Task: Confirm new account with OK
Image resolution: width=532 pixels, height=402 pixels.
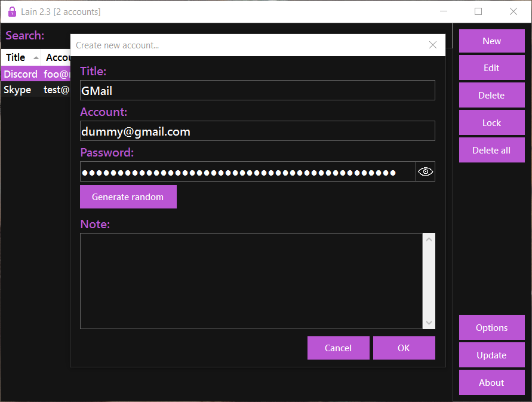Action: point(404,348)
